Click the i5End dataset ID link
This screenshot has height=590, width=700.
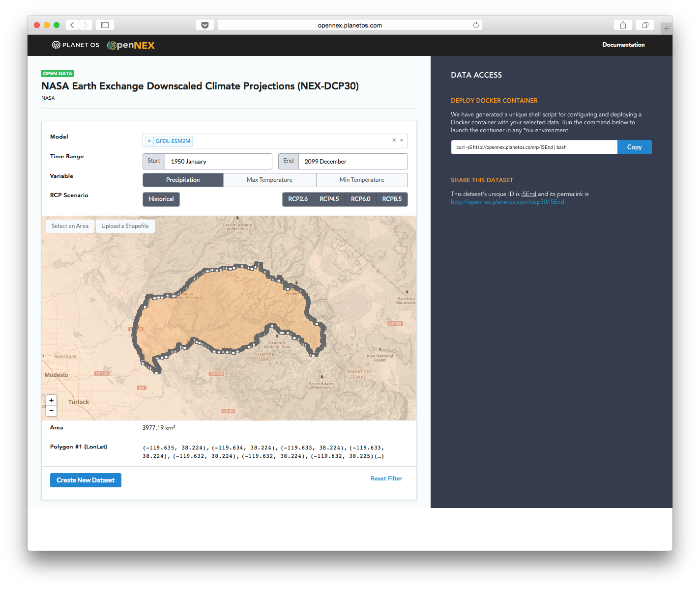(x=528, y=194)
